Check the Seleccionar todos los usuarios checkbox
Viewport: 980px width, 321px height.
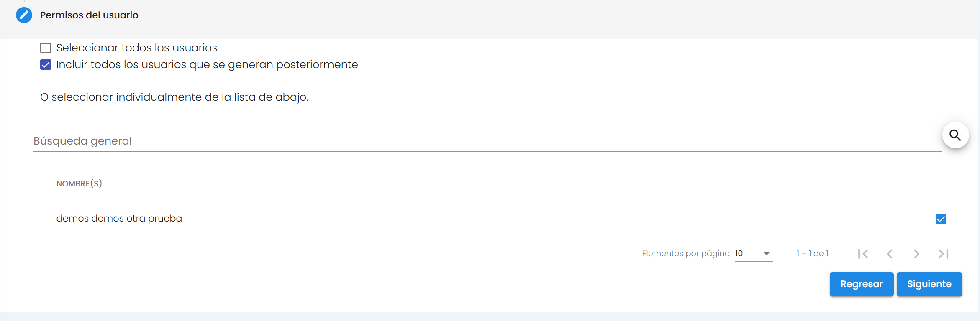[46, 48]
